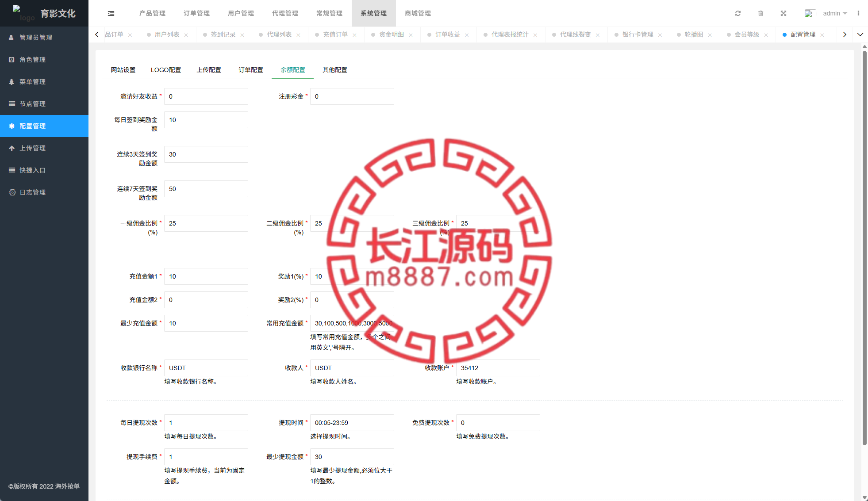Click the 收款银行名称 input field
This screenshot has width=868, height=501.
(x=206, y=368)
